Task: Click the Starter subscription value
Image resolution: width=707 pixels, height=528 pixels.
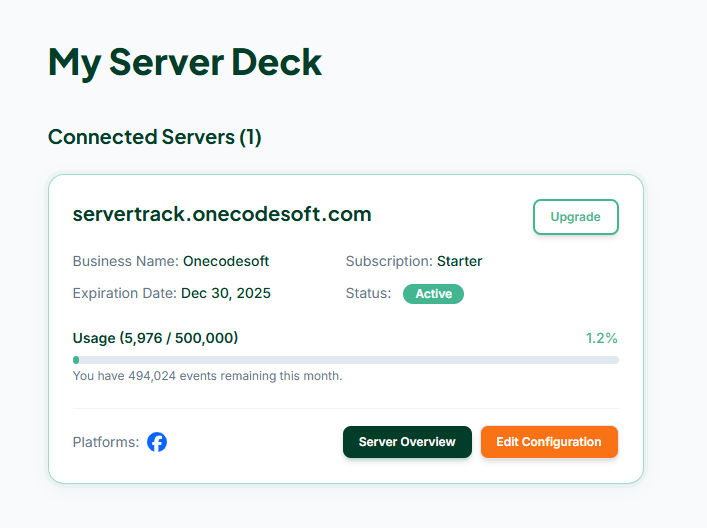Action: click(x=459, y=261)
